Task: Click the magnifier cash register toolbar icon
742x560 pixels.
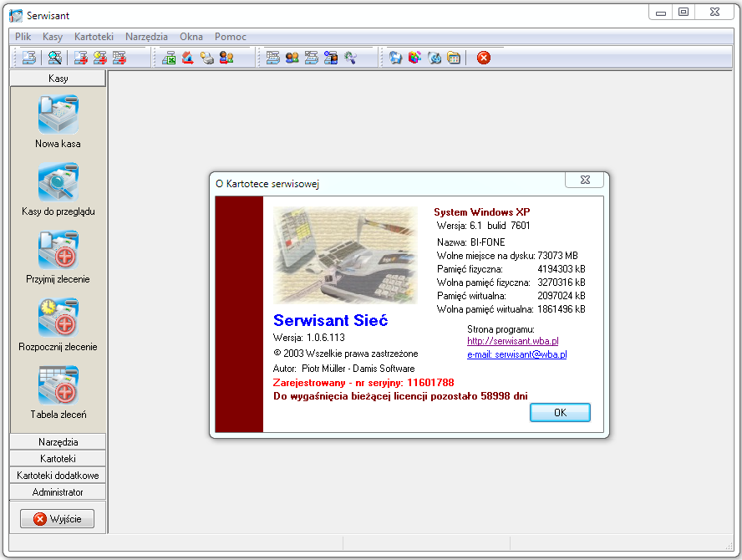Action: click(x=55, y=58)
